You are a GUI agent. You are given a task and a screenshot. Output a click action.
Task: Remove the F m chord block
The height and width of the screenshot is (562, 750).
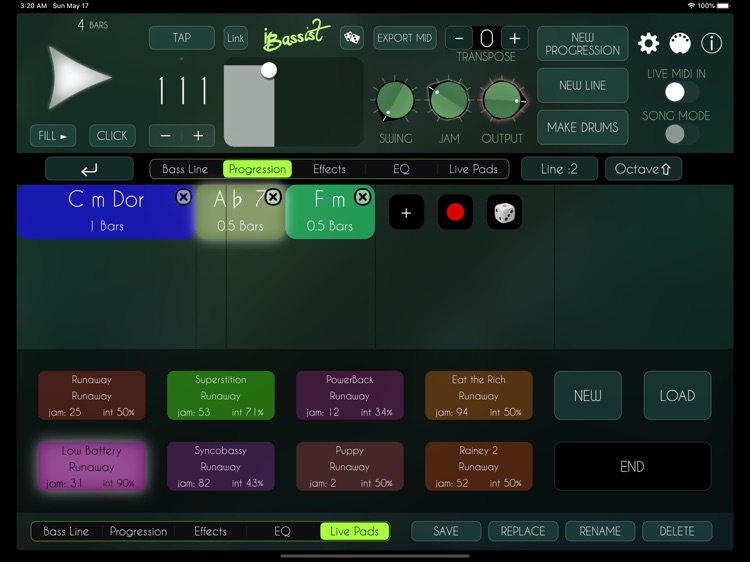pyautogui.click(x=363, y=197)
